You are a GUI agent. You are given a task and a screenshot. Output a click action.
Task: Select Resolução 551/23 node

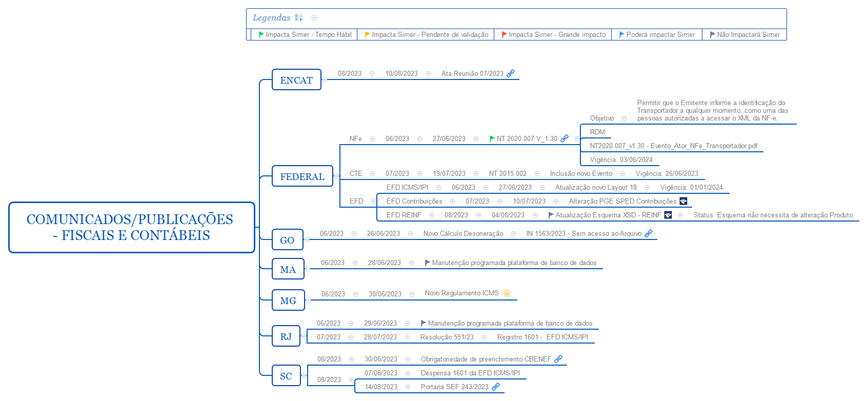[447, 337]
